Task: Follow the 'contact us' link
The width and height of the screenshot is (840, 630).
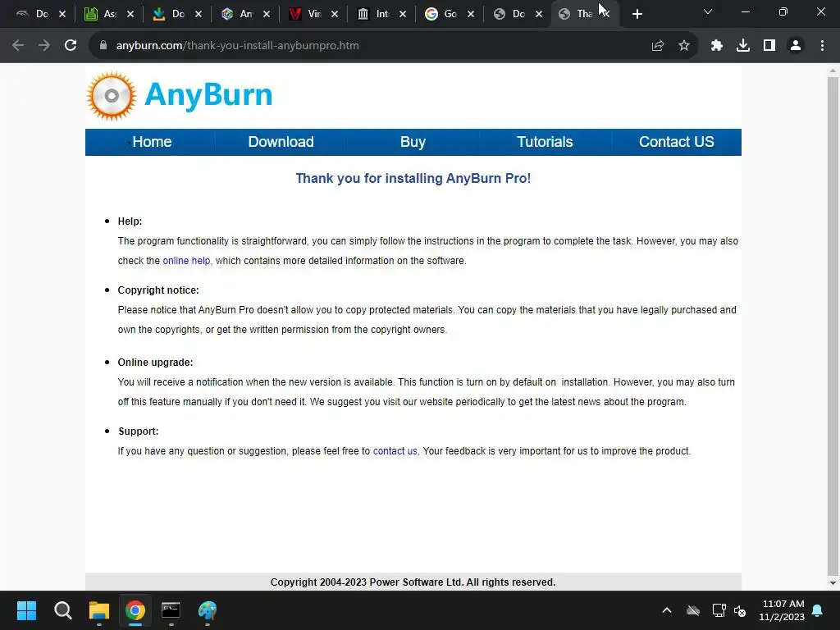Action: [395, 451]
